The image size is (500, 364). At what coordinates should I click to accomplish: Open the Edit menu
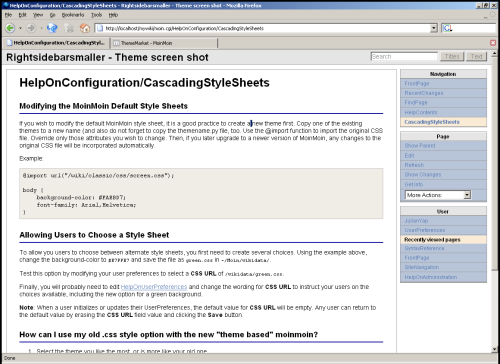[x=22, y=15]
